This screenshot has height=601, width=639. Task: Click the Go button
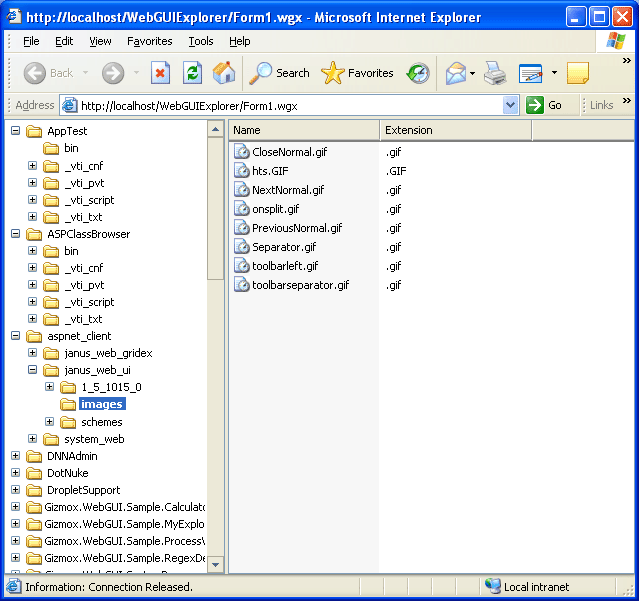click(544, 106)
